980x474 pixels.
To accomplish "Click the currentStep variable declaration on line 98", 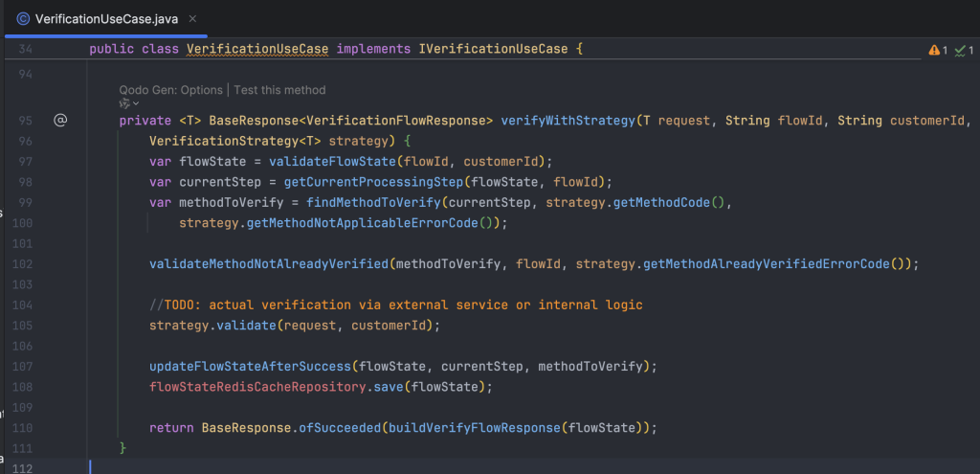I will (x=220, y=182).
